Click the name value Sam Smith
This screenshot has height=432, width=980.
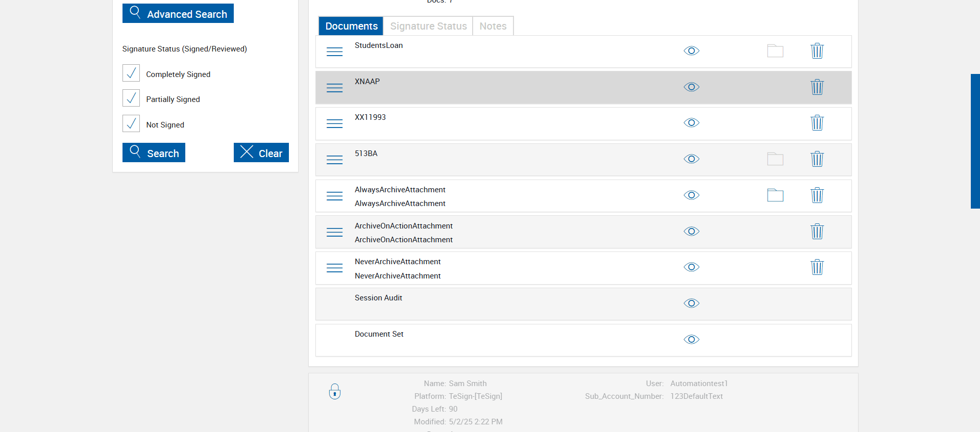[468, 384]
